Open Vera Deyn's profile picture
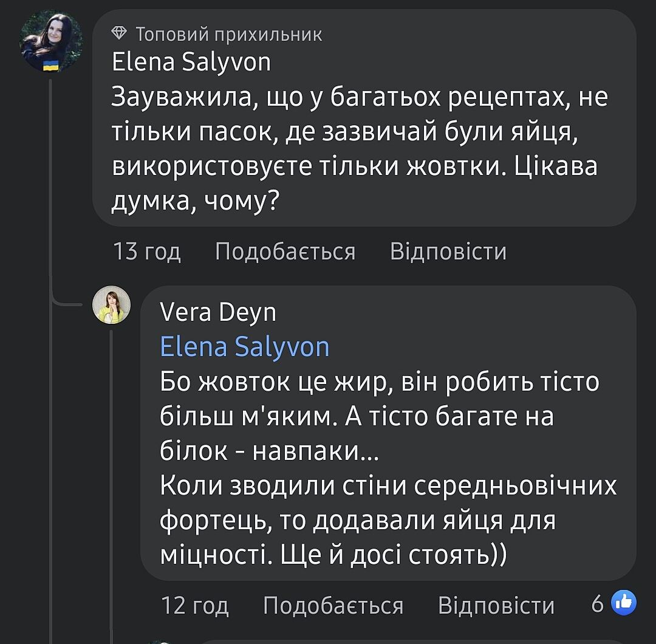656x644 pixels. [111, 304]
